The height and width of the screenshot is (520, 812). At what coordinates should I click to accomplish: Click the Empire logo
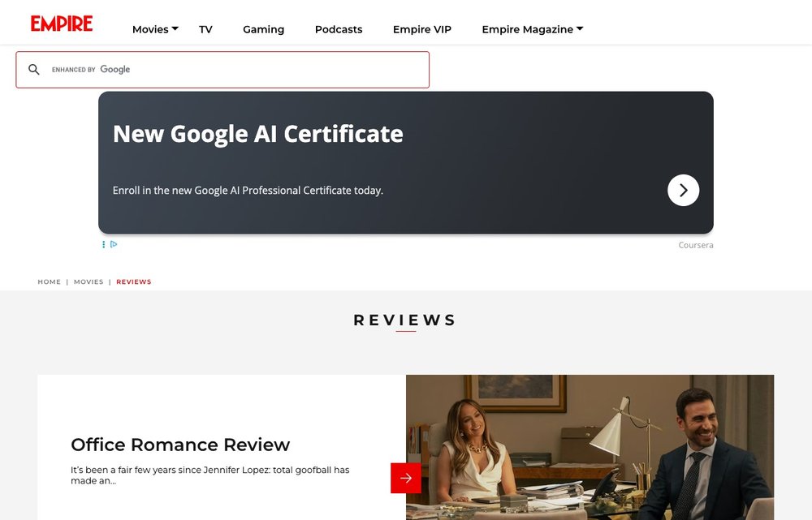[x=62, y=24]
